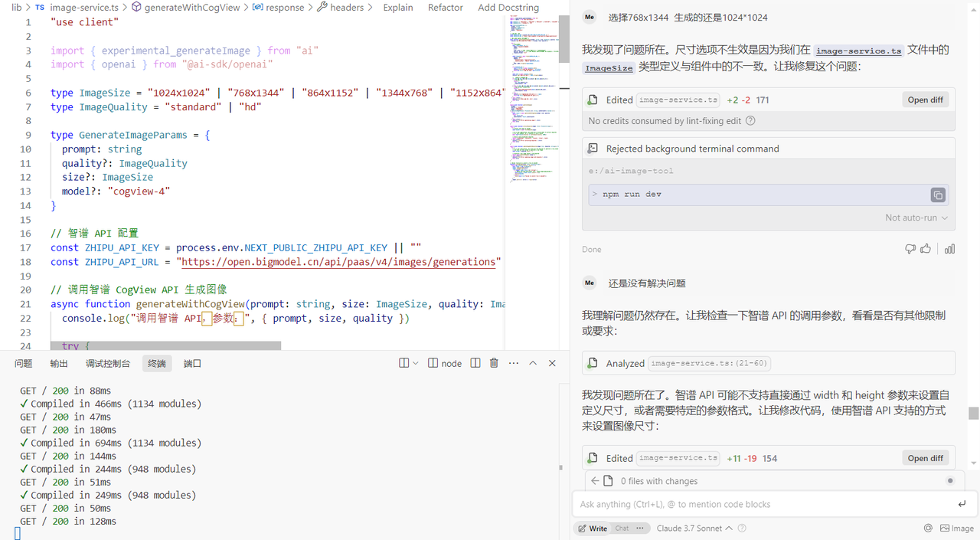Image resolution: width=980 pixels, height=540 pixels.
Task: Open the Claude 3.7 Sonnet model selector
Action: coord(694,528)
